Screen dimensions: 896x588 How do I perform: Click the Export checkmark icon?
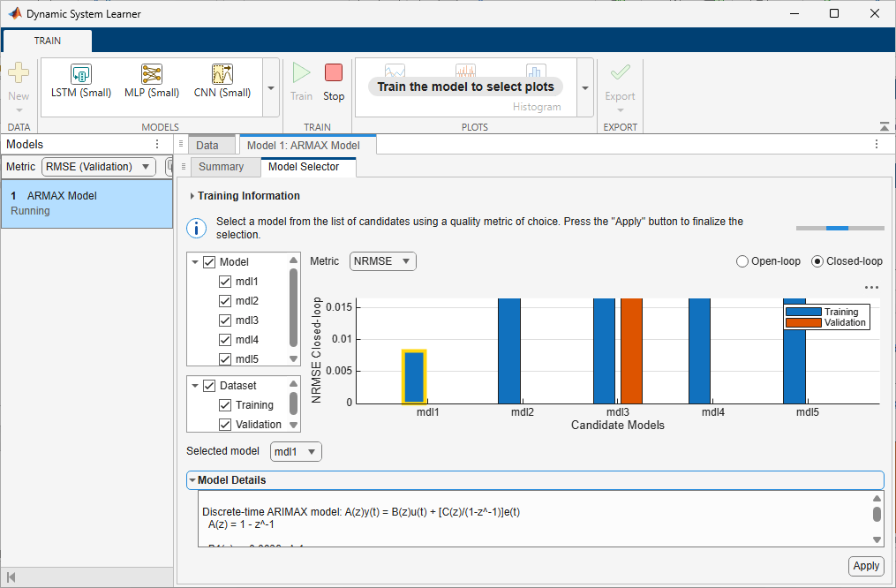pos(620,72)
